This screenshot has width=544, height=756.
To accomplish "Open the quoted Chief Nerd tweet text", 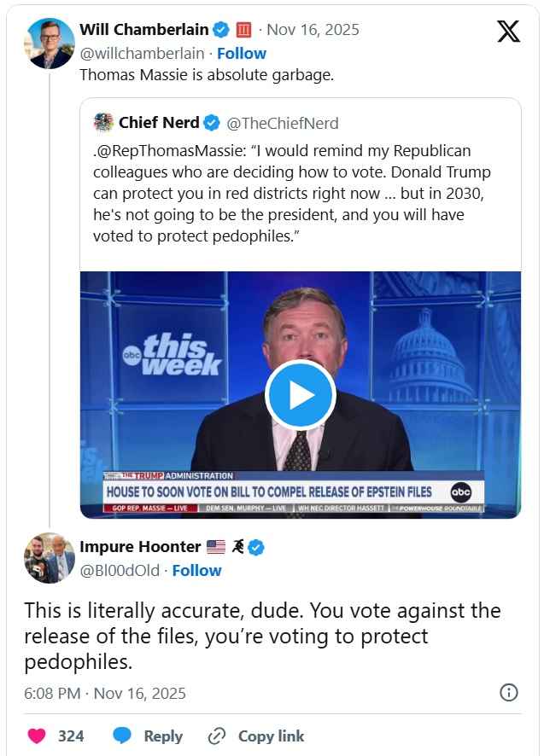I will click(290, 193).
